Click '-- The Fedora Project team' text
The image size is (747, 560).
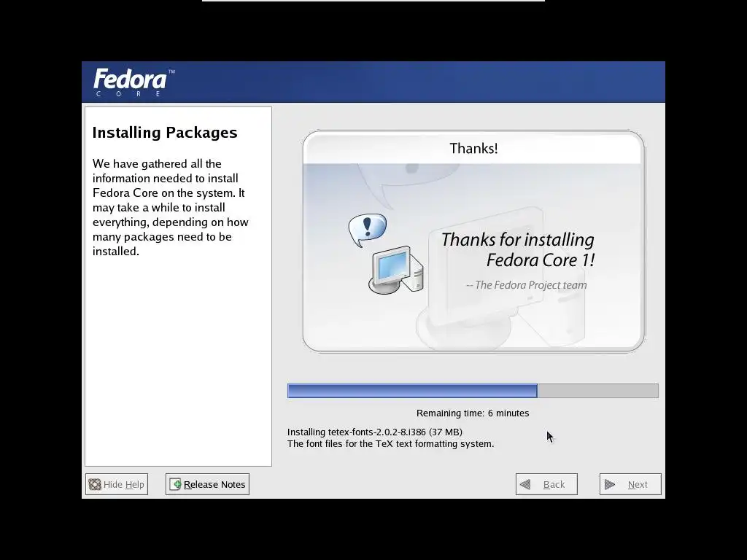(x=527, y=285)
